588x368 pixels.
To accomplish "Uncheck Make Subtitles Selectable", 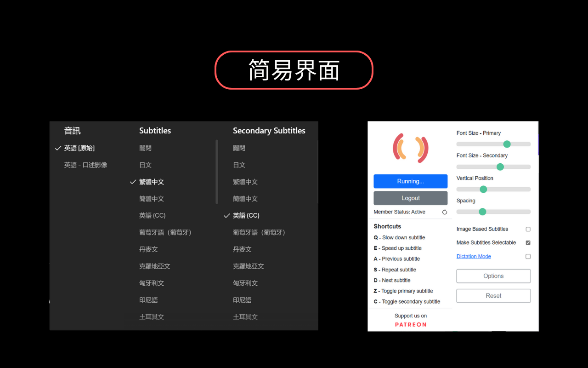I will pyautogui.click(x=528, y=242).
